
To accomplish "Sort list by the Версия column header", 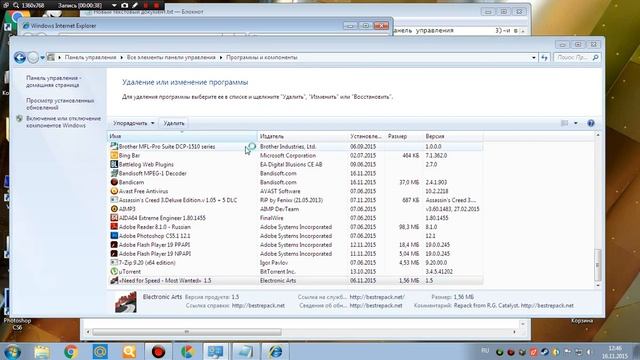I will [453, 136].
